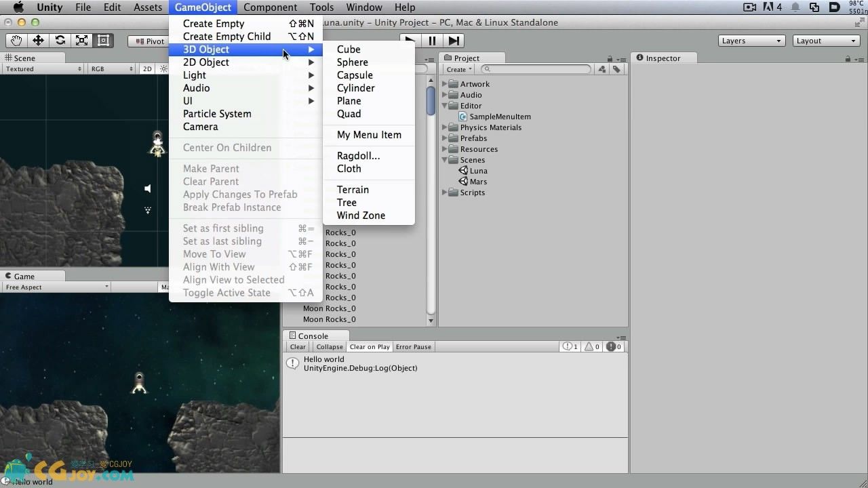868x488 pixels.
Task: Search by Label tag icon in Project panel
Action: click(x=616, y=69)
